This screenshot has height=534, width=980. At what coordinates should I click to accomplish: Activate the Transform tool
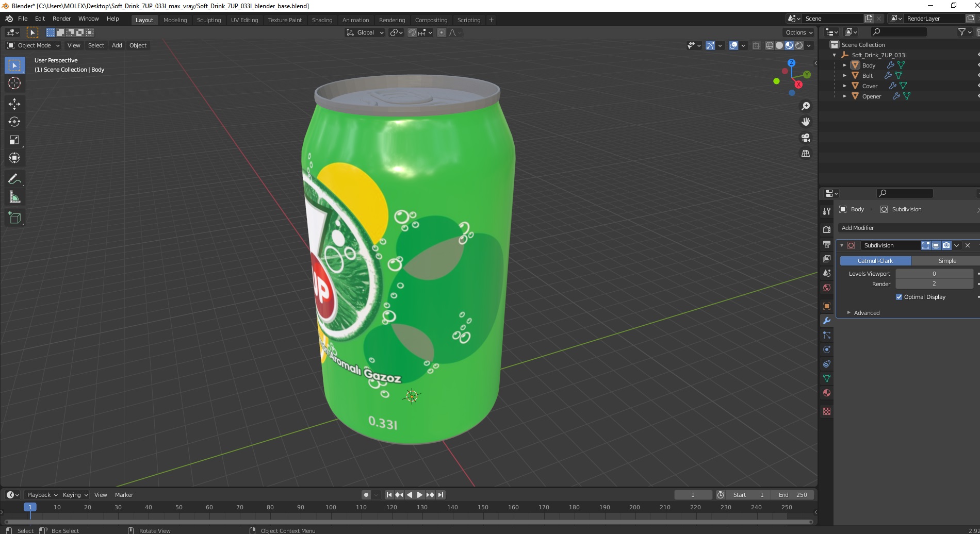14,158
